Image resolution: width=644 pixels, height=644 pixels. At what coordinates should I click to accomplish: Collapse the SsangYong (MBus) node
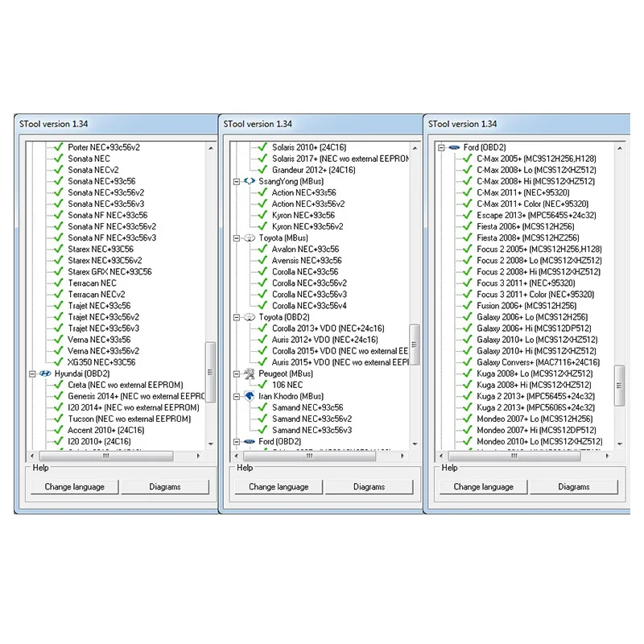click(x=237, y=181)
